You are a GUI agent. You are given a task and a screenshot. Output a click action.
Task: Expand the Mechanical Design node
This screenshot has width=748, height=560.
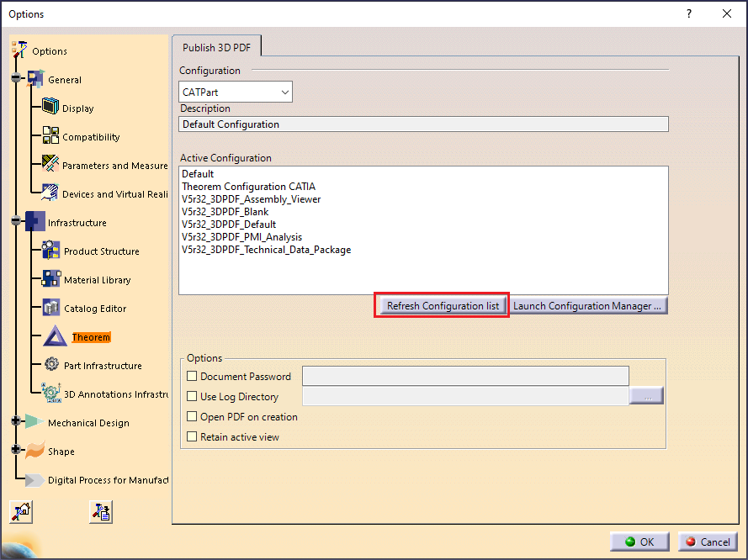point(16,420)
